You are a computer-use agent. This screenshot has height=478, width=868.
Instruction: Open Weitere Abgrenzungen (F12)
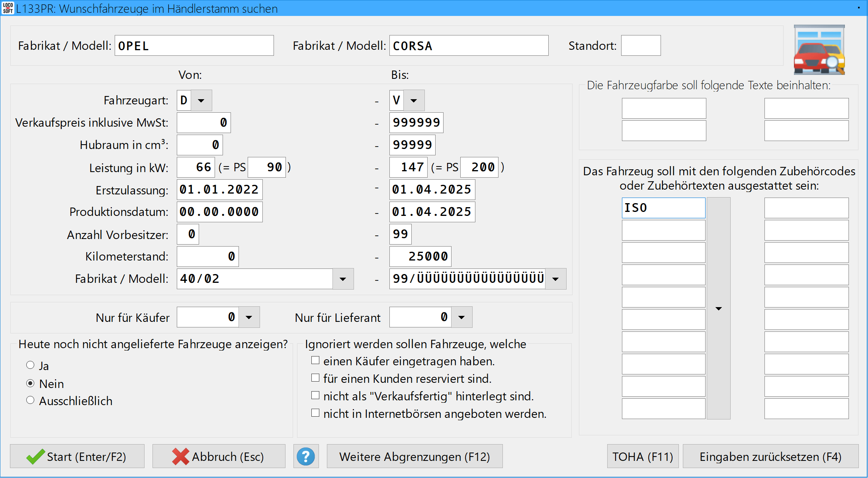(414, 456)
